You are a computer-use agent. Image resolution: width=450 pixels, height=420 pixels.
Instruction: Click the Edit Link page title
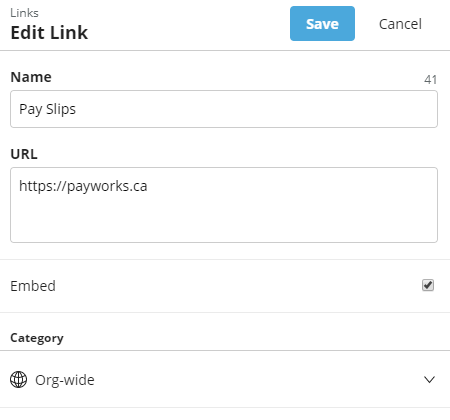pos(49,33)
